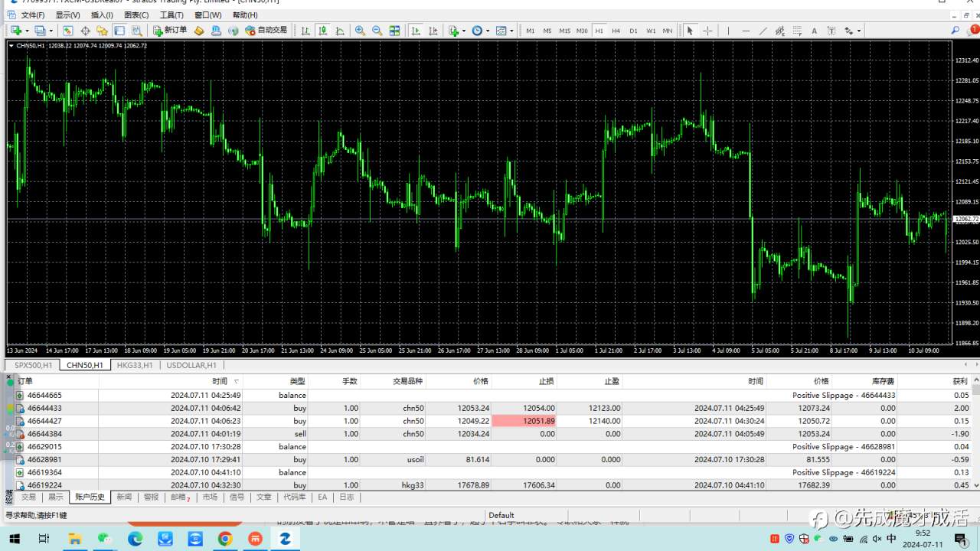Click the zoom in magnifier icon
The height and width of the screenshot is (551, 980).
[361, 31]
